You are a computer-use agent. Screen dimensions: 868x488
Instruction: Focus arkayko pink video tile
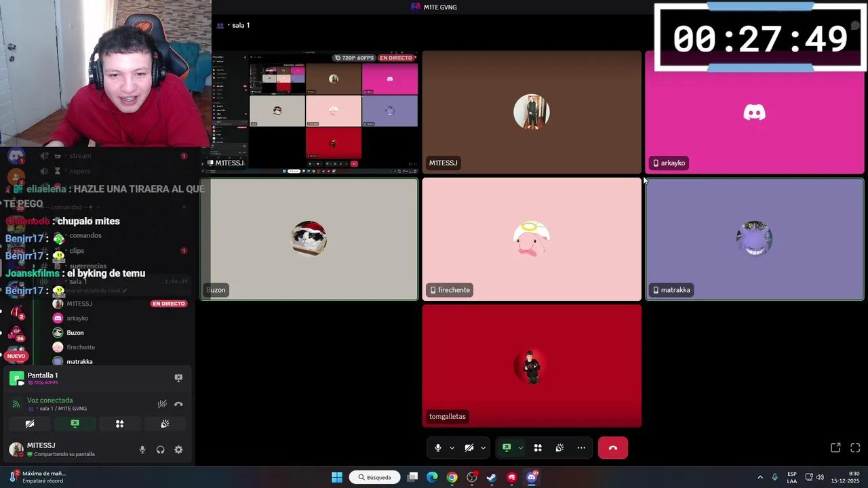click(x=755, y=112)
